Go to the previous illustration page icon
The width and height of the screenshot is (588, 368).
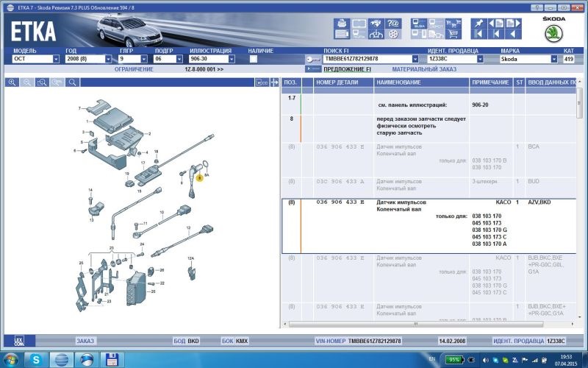[x=496, y=24]
